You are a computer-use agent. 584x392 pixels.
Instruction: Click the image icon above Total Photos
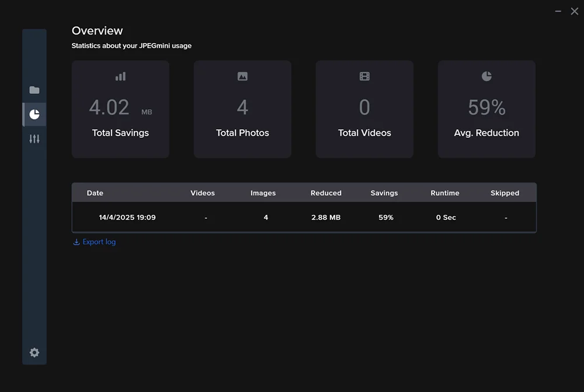pyautogui.click(x=242, y=77)
